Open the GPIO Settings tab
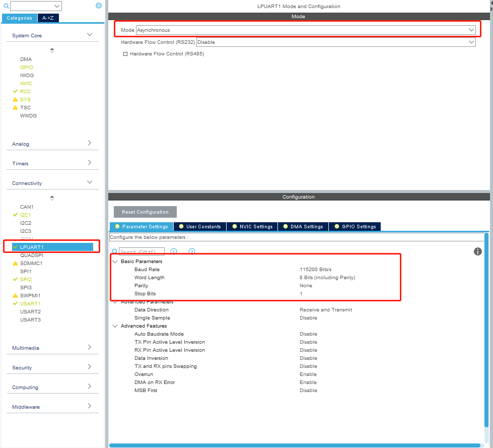This screenshot has height=448, width=493. tap(355, 226)
